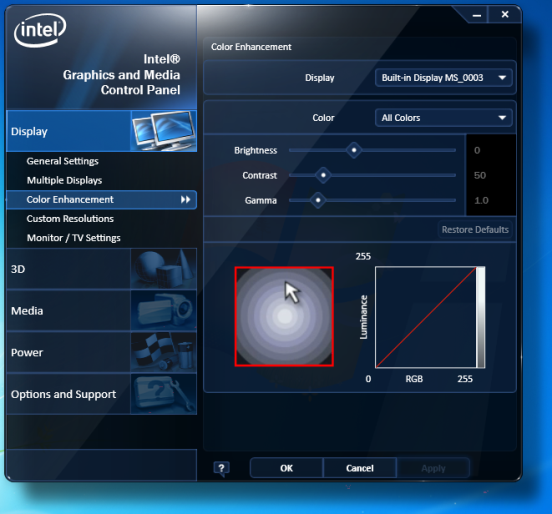Open the 3D shapes icon
The height and width of the screenshot is (514, 552).
tap(164, 269)
